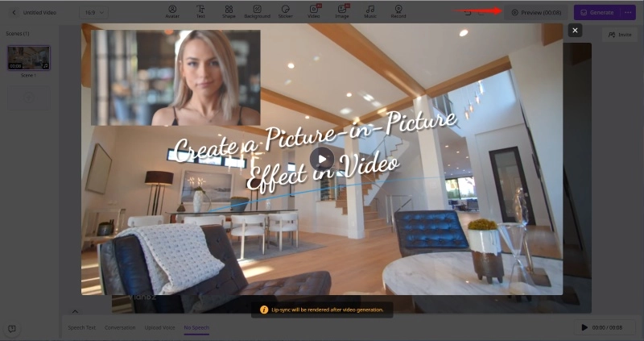Play the preview video
Image resolution: width=644 pixels, height=341 pixels.
[322, 159]
